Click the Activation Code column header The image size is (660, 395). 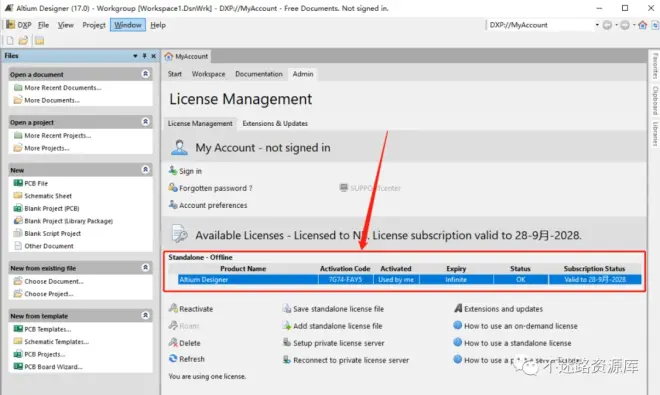tap(345, 268)
